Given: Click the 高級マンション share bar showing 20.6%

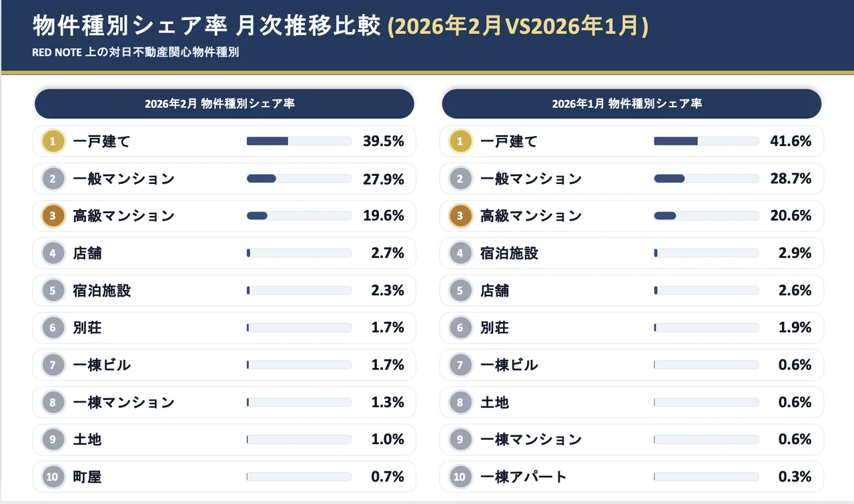Looking at the screenshot, I should click(706, 216).
